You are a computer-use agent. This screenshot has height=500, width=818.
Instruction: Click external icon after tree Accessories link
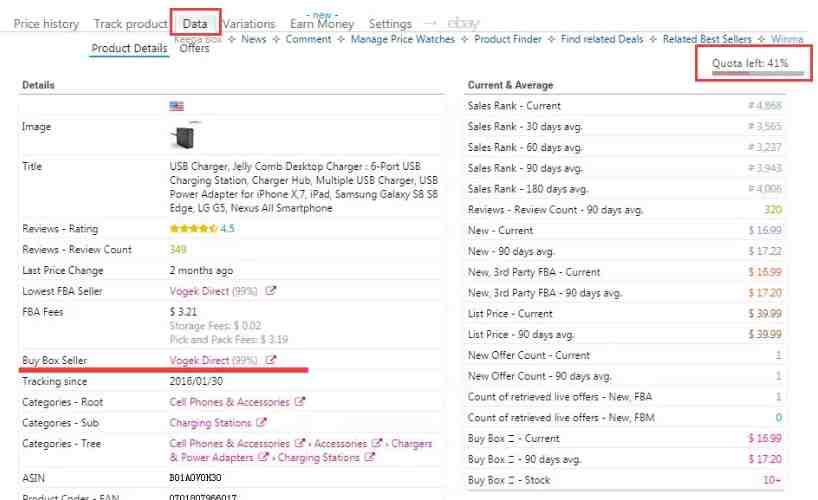377,443
